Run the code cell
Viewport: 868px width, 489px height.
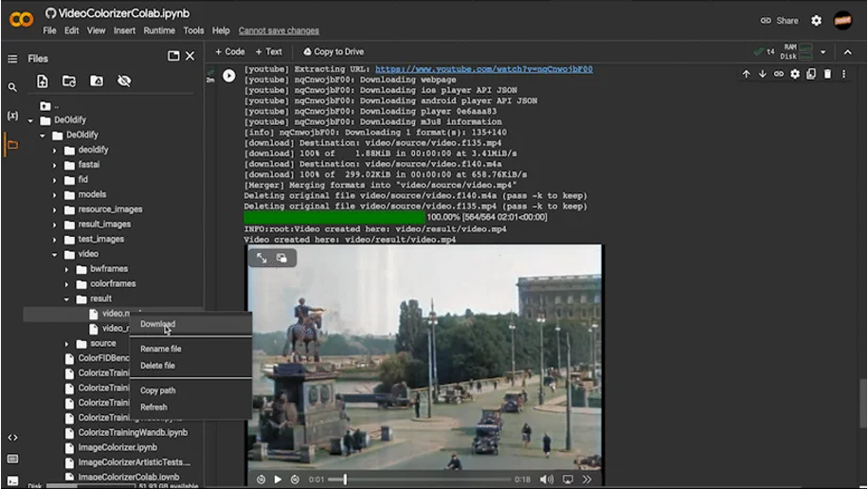[x=228, y=75]
